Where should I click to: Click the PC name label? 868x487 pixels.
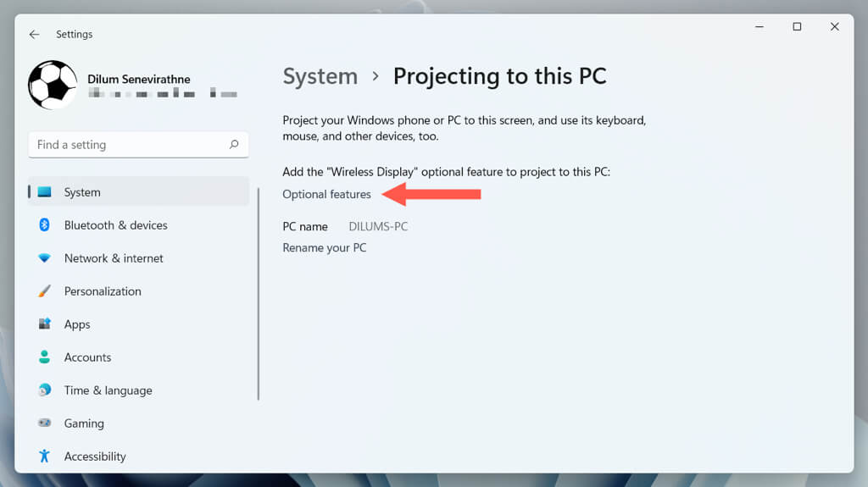click(x=305, y=226)
